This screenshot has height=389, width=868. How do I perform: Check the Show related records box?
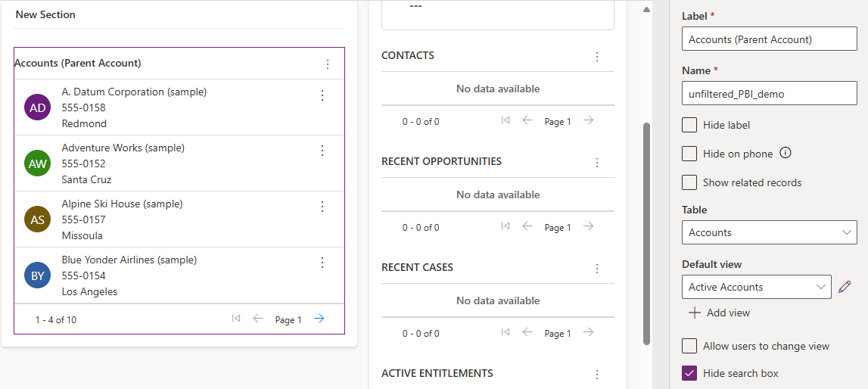tap(689, 182)
